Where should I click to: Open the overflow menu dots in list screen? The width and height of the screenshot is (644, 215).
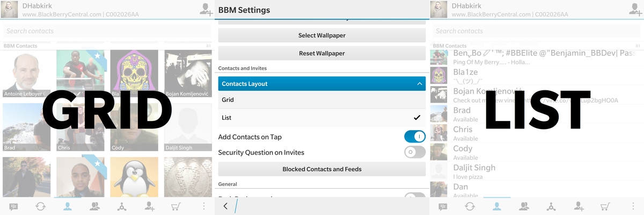633,206
